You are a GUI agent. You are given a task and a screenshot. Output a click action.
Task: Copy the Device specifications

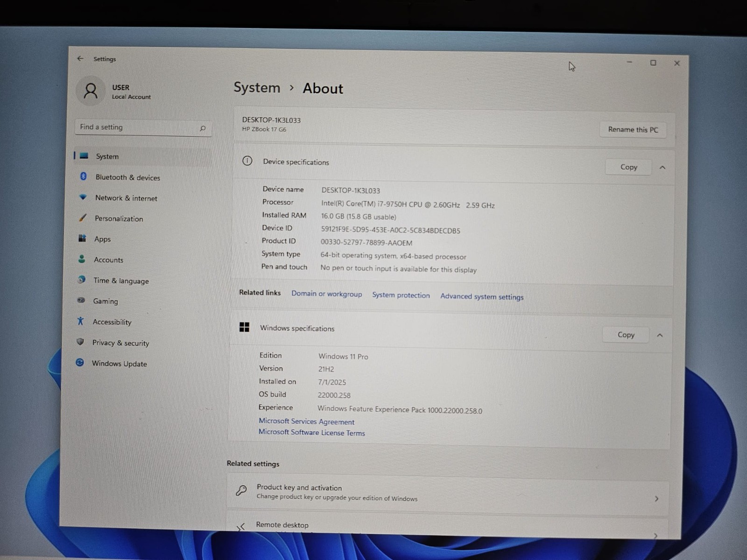(x=628, y=167)
